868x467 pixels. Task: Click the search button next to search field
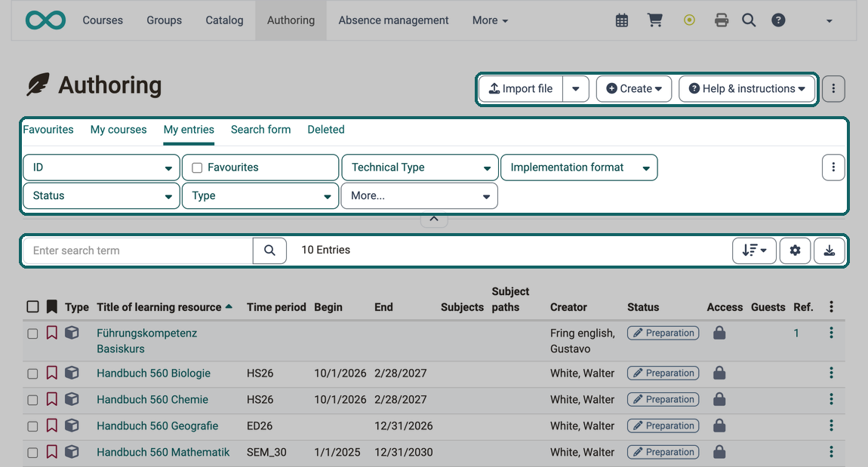[x=269, y=250]
